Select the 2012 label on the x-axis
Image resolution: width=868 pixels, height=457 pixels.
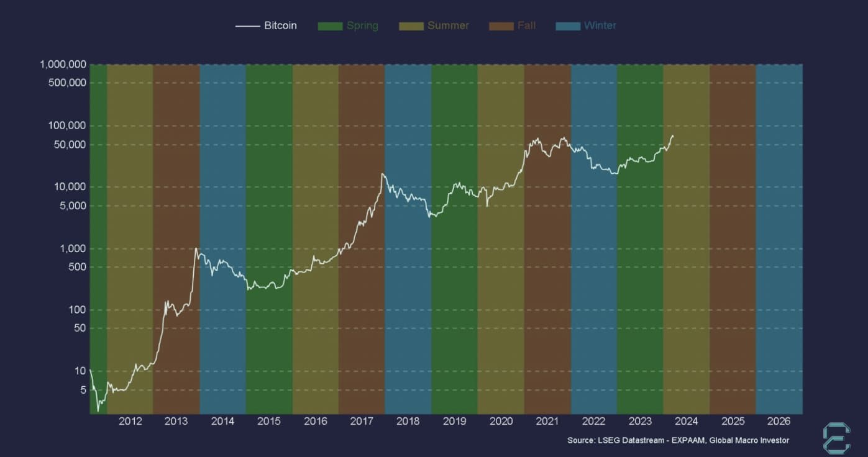(x=130, y=421)
